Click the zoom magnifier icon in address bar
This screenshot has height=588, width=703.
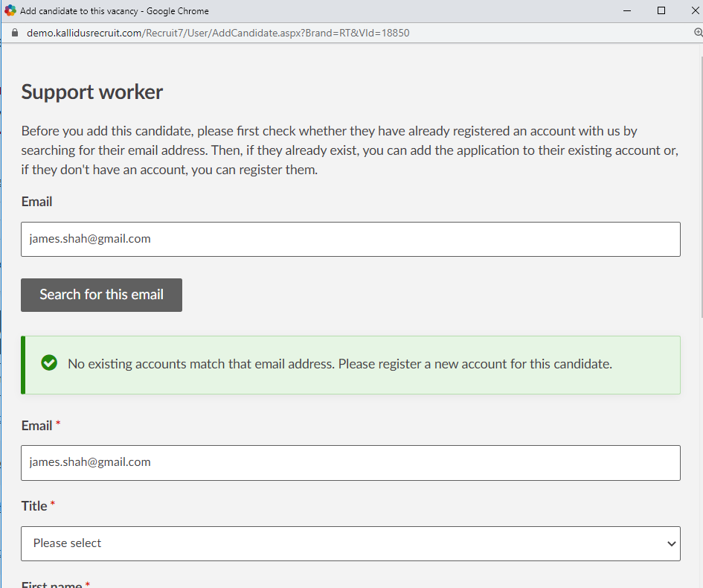click(x=698, y=33)
